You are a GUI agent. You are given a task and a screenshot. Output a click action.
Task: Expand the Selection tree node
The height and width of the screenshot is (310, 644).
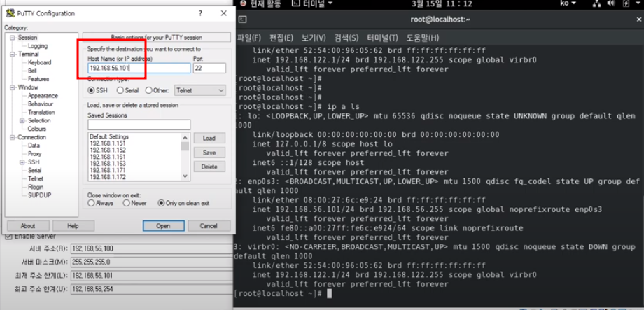coord(22,121)
